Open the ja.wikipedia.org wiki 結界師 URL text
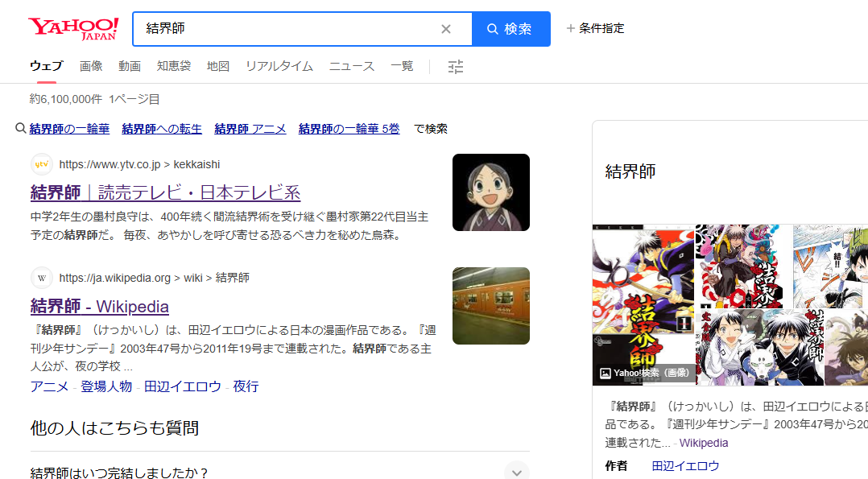This screenshot has width=868, height=479. (x=155, y=278)
